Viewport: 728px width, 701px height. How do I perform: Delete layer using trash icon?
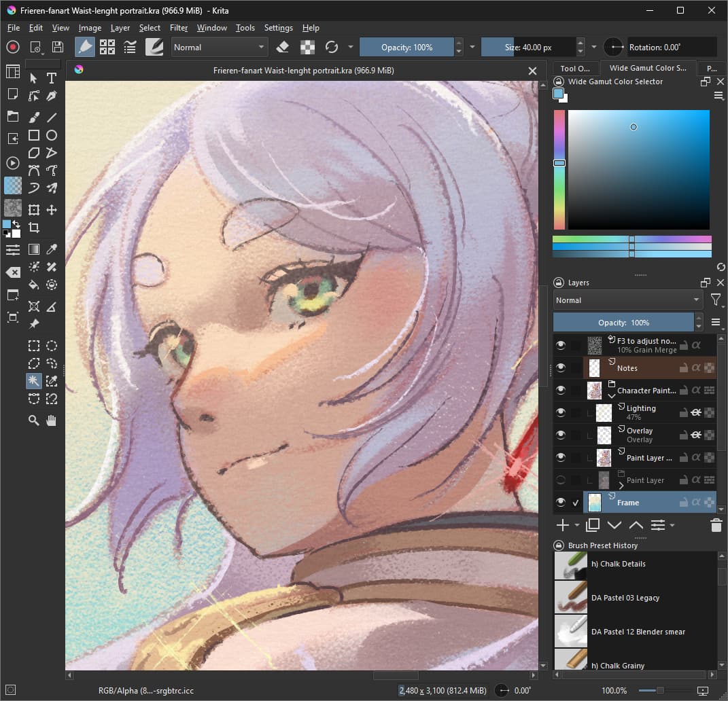(716, 525)
